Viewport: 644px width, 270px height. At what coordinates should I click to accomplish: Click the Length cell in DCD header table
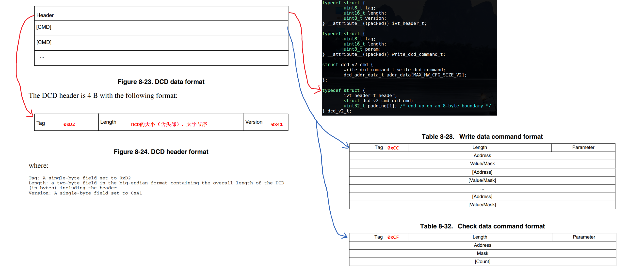pos(108,122)
